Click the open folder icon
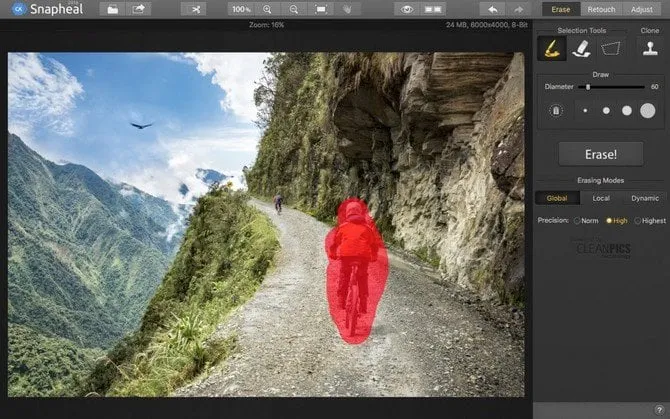 [112, 9]
